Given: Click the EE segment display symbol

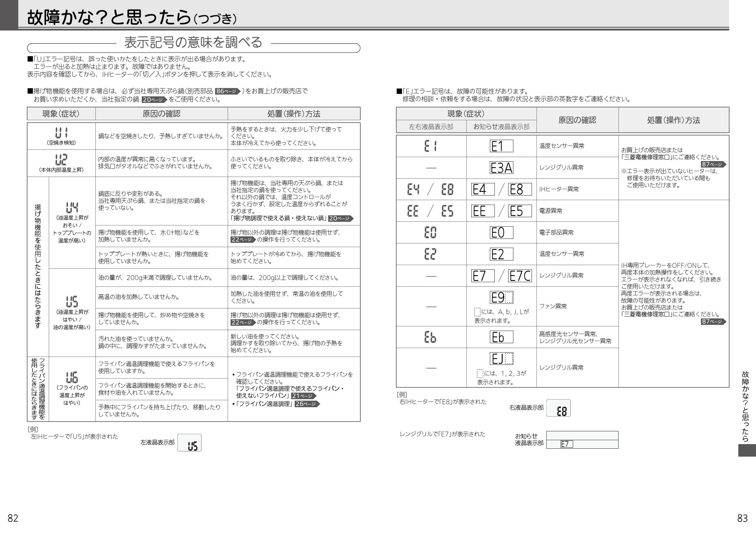Looking at the screenshot, I should coord(413,211).
